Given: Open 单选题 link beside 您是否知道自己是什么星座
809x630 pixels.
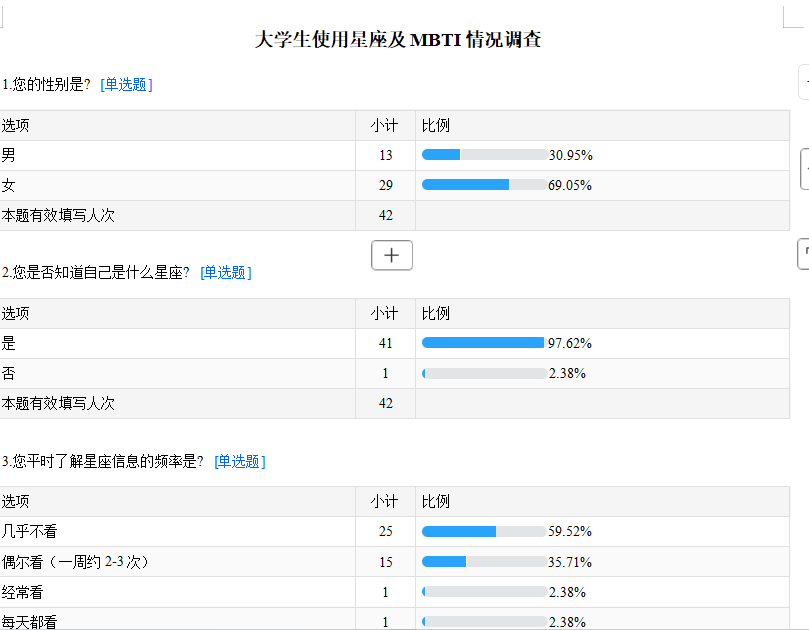Looking at the screenshot, I should pos(226,272).
